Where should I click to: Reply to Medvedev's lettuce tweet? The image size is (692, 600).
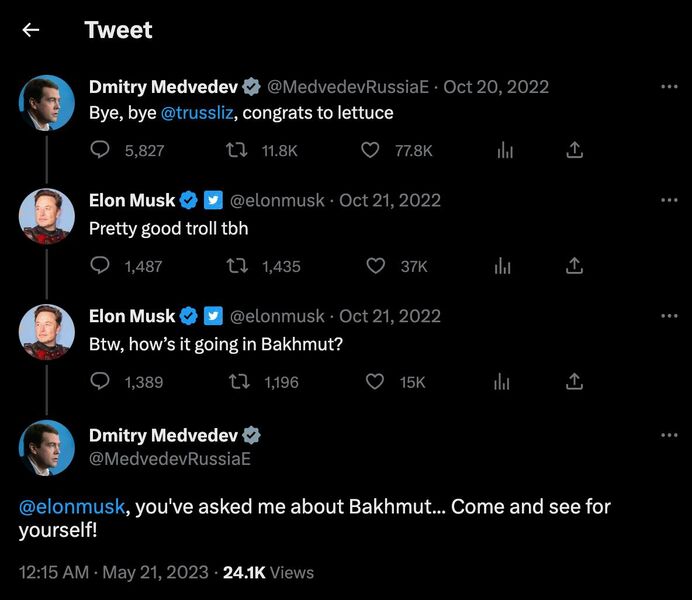101,150
